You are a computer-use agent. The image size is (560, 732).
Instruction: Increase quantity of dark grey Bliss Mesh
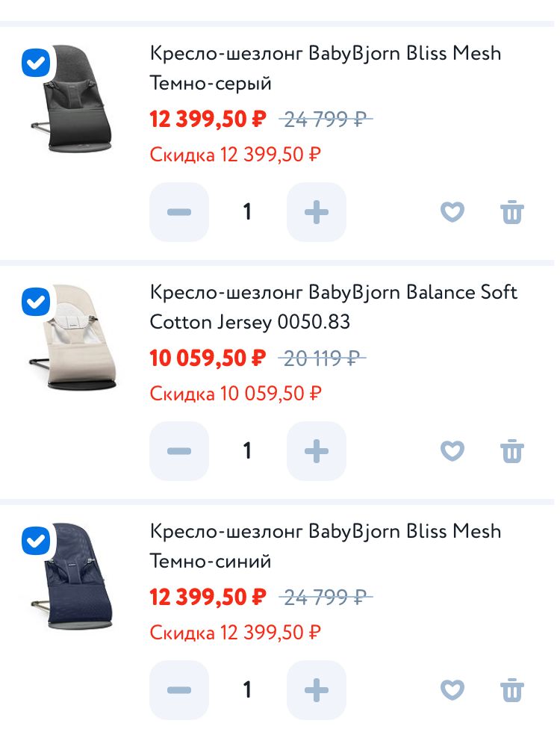(x=317, y=212)
